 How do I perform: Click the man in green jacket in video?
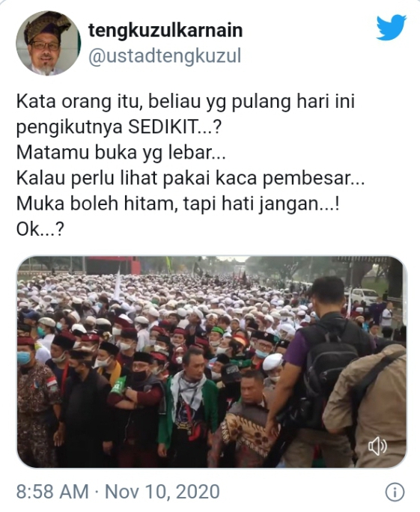click(x=189, y=405)
